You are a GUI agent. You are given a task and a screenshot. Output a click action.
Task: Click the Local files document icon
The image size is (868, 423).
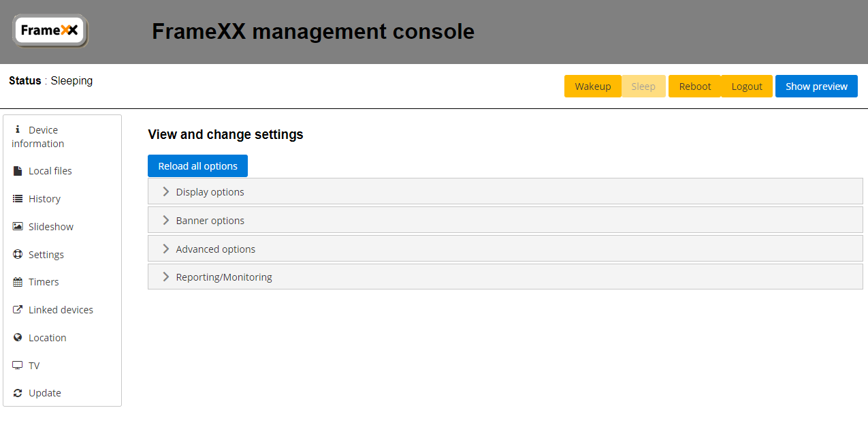18,171
